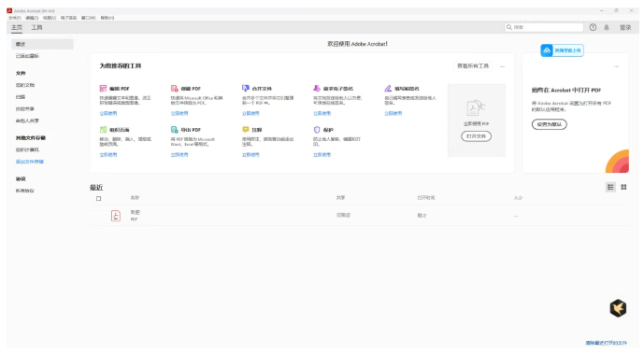This screenshot has width=644, height=355.
Task: Open the more options dots in recommended tools
Action: point(502,66)
